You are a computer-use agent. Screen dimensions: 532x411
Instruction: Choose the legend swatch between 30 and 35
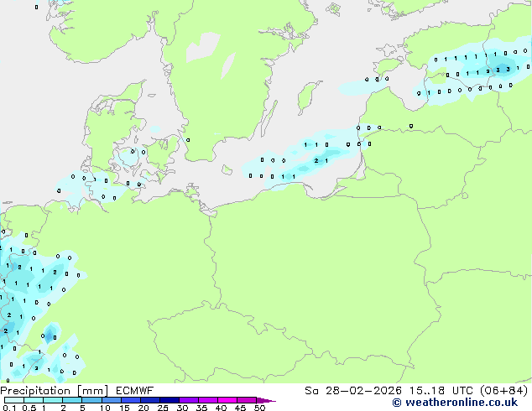189,400
